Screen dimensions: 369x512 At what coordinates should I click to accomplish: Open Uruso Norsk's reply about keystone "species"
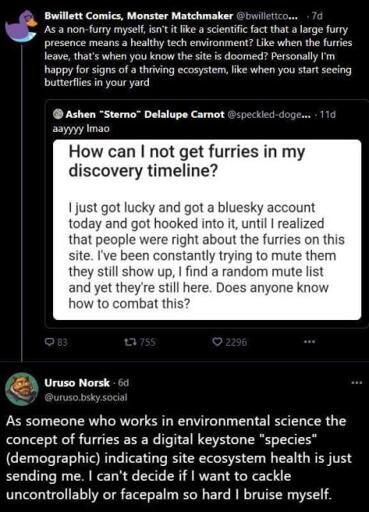[x=179, y=457]
